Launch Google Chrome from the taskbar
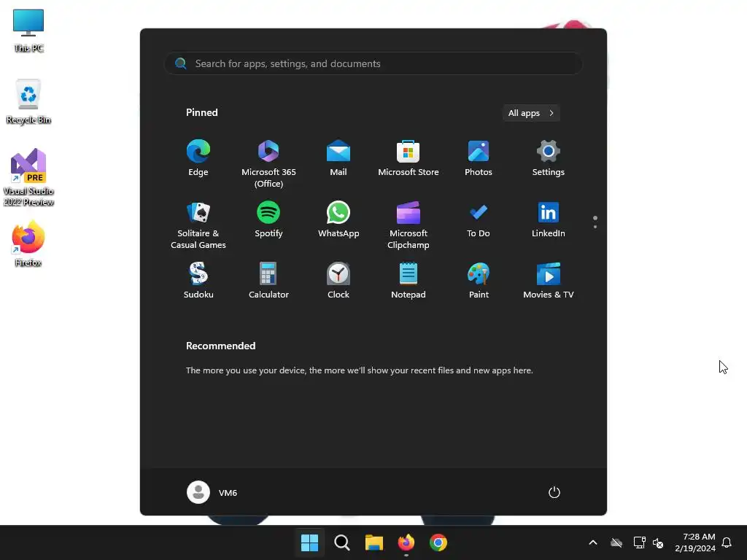Screen dimensions: 747x560 [x=438, y=542]
